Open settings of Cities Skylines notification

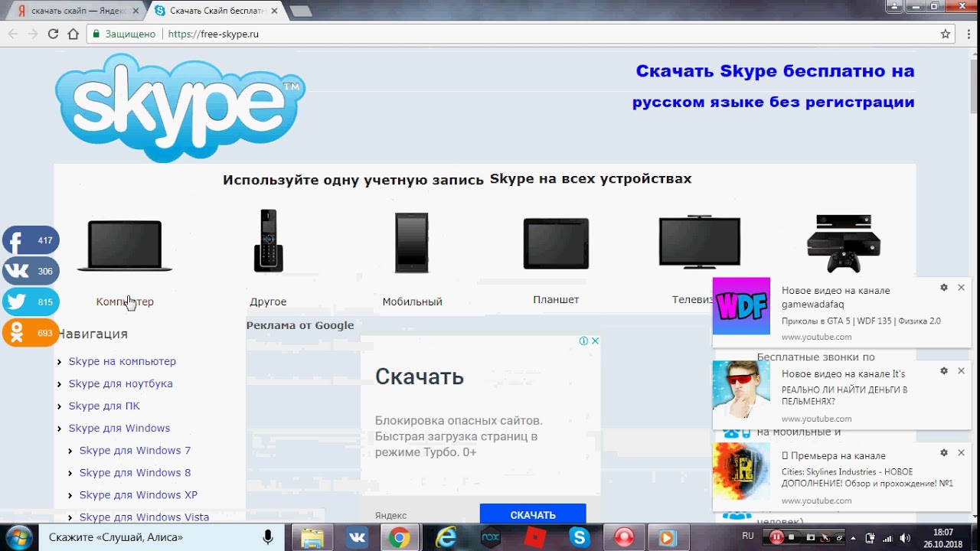click(x=944, y=453)
